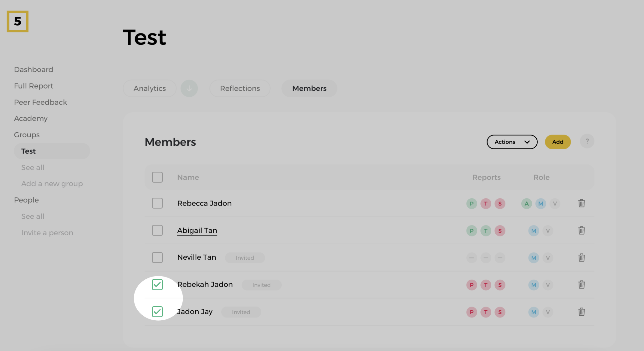The height and width of the screenshot is (351, 644).
Task: Click the download arrow next to Analytics
Action: tap(189, 89)
